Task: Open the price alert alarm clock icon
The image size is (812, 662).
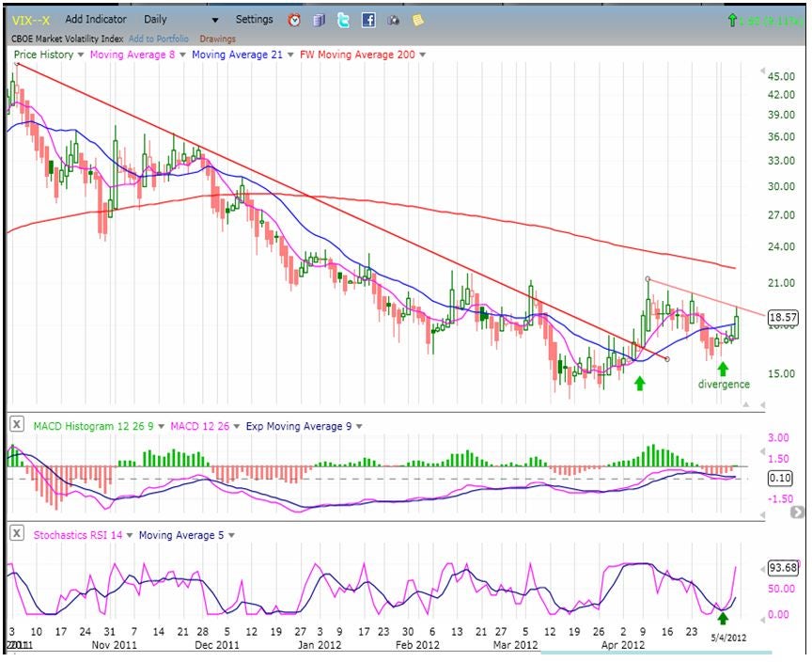Action: 294,20
